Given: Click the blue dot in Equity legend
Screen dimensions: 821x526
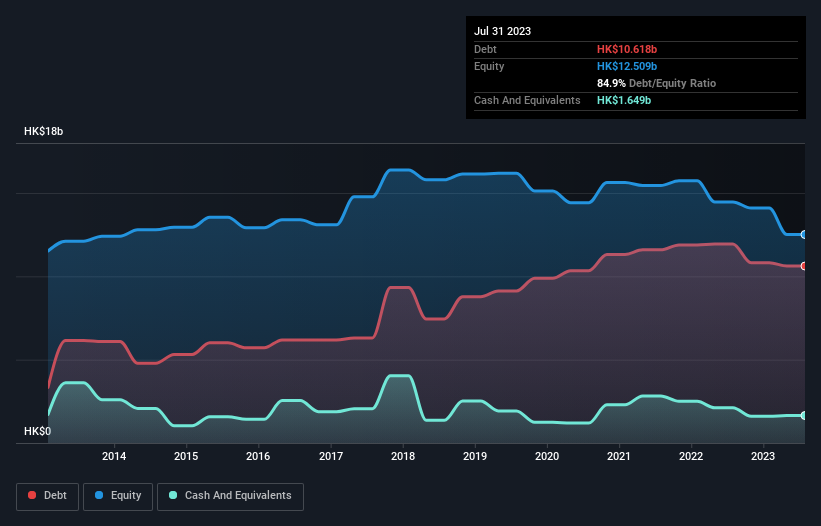Looking at the screenshot, I should 99,495.
